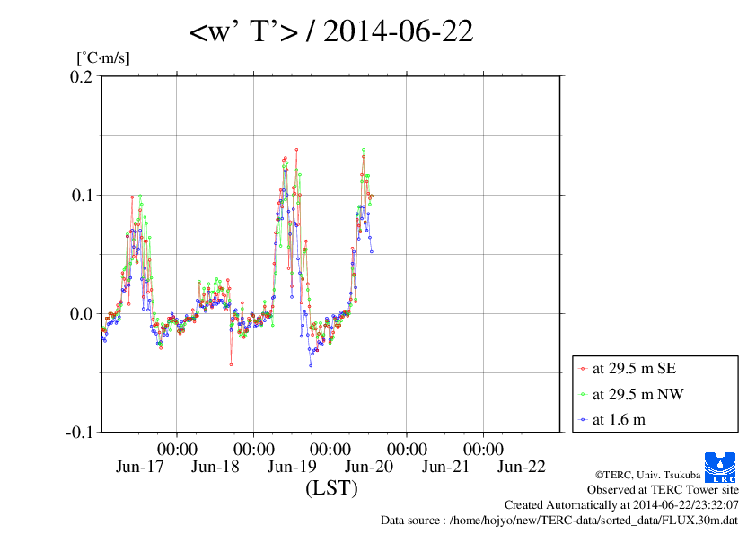Click the first '00:00' tick label above Jun-17
This screenshot has width=756, height=534.
tap(177, 450)
